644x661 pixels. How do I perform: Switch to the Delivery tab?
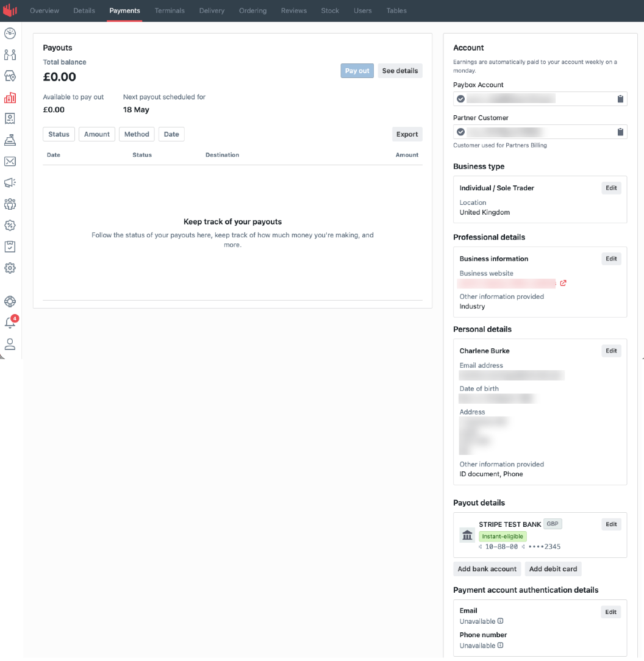tap(212, 10)
